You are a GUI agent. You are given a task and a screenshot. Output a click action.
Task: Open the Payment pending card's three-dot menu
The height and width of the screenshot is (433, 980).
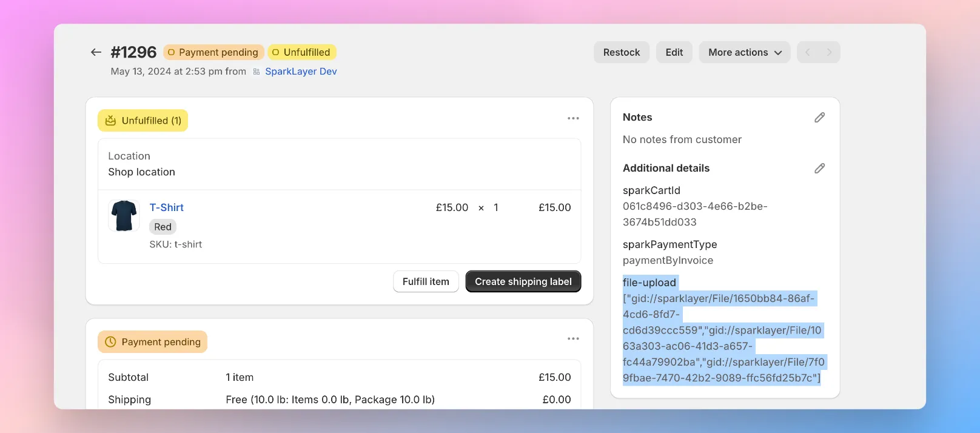tap(573, 338)
